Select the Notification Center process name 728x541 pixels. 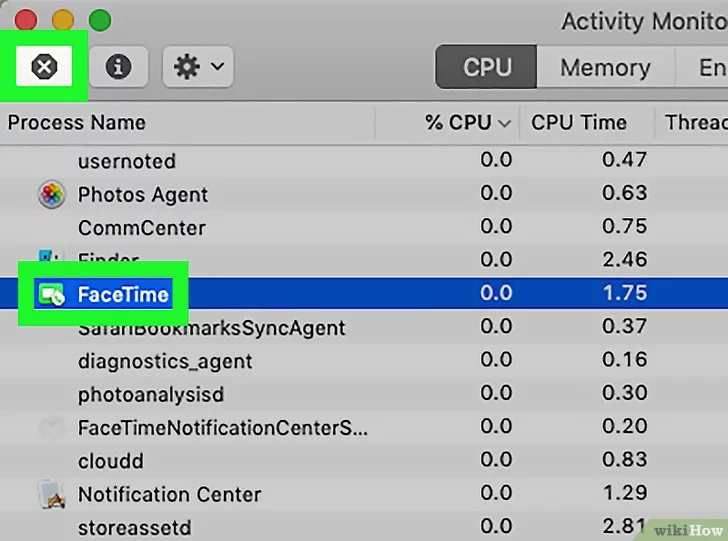[169, 495]
